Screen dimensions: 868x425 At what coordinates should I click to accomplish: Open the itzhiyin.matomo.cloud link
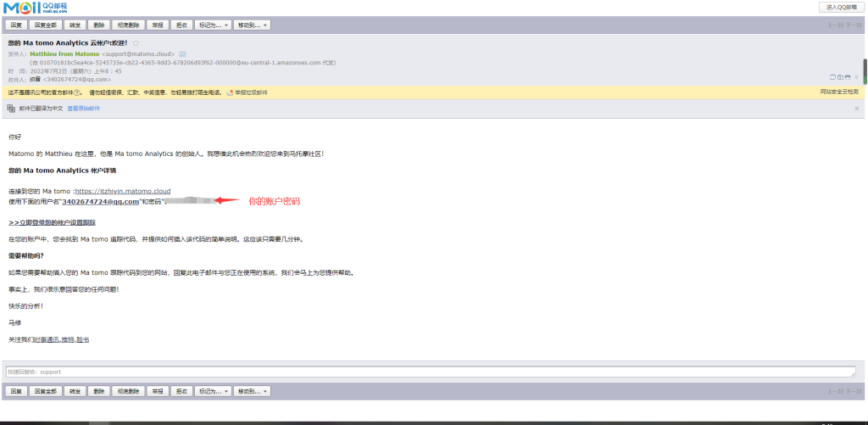(123, 191)
